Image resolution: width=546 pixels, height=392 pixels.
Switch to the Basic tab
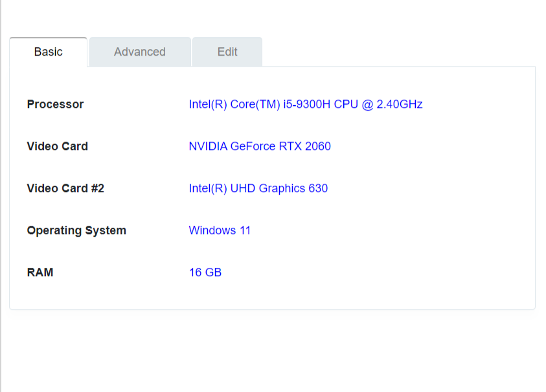tap(49, 52)
